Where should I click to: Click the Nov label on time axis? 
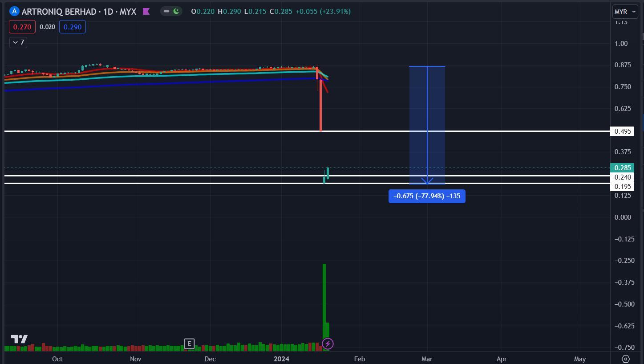pyautogui.click(x=135, y=359)
